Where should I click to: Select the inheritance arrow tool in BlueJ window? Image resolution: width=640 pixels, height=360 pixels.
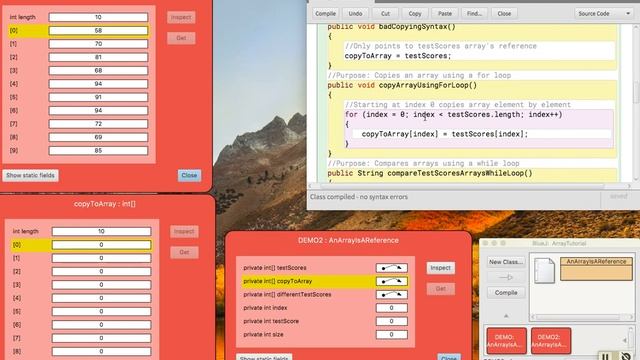506,277
